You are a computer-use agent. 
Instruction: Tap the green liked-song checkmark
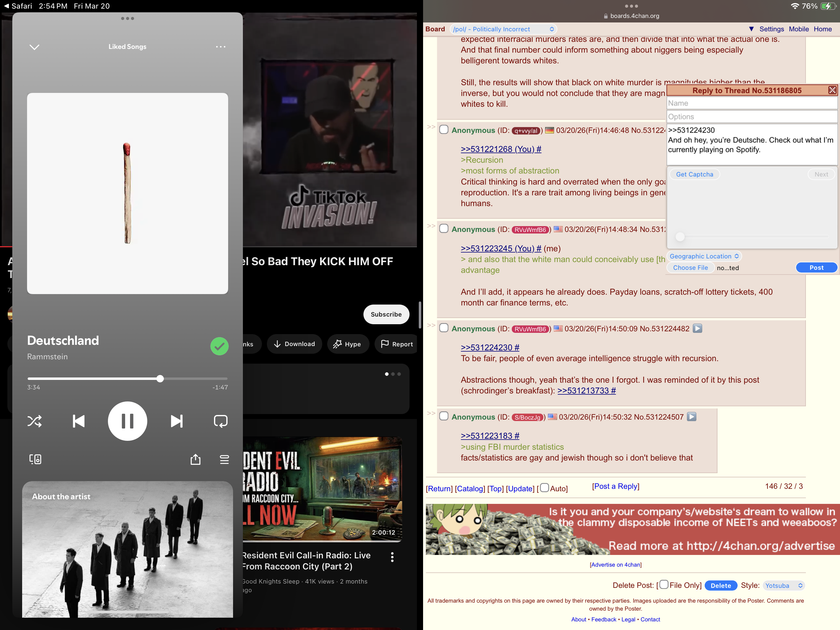point(219,346)
